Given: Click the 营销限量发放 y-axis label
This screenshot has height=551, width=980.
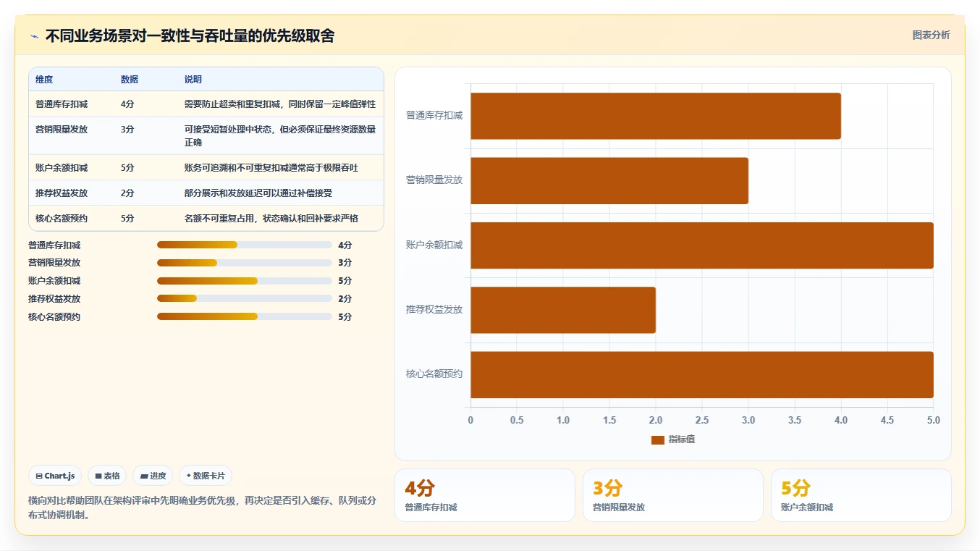Looking at the screenshot, I should [434, 180].
